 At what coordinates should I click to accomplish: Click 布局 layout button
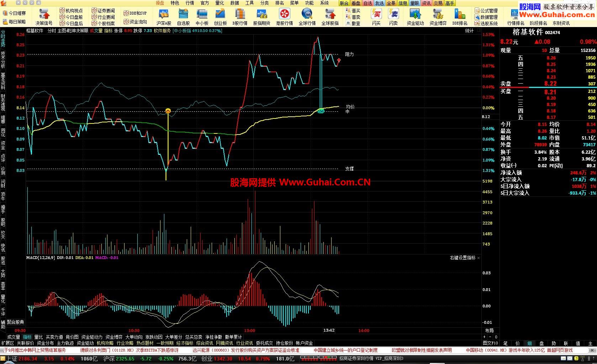pyautogui.click(x=489, y=331)
